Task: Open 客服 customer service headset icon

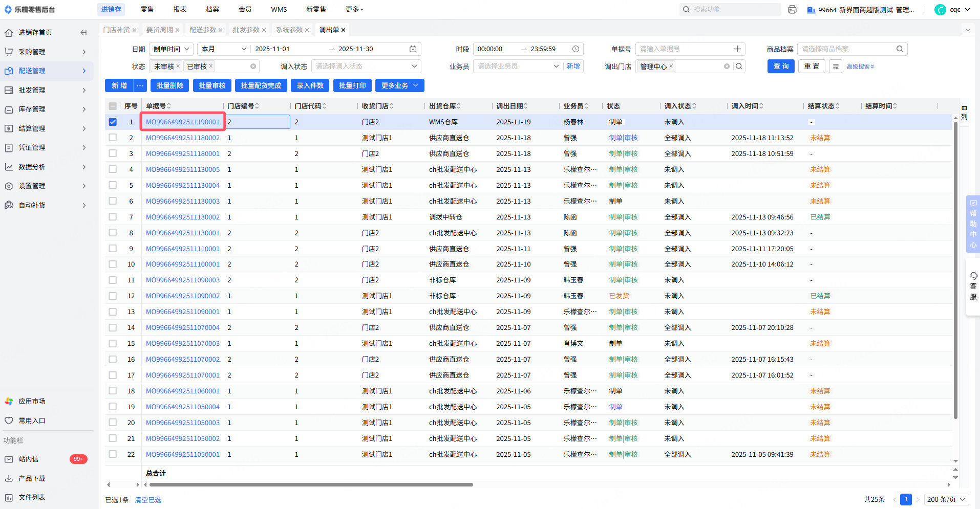Action: coord(973,276)
